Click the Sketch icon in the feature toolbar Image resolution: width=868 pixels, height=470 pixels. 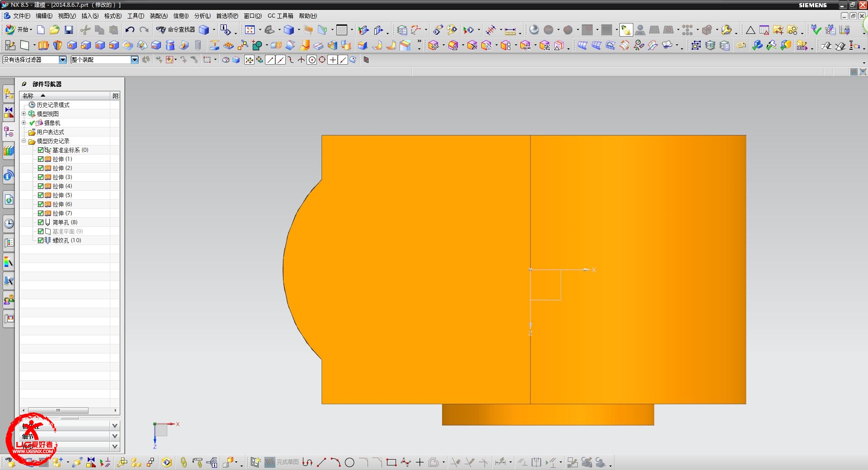coord(10,45)
